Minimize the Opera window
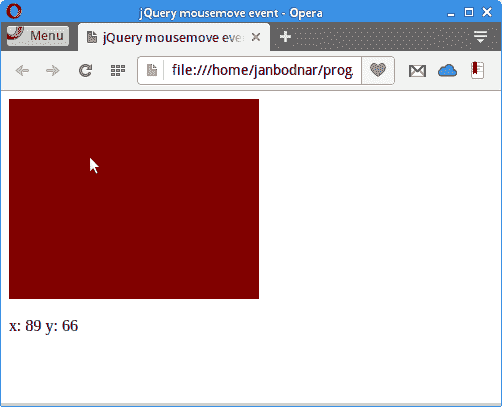Screen dimensions: 502x407 (451, 14)
